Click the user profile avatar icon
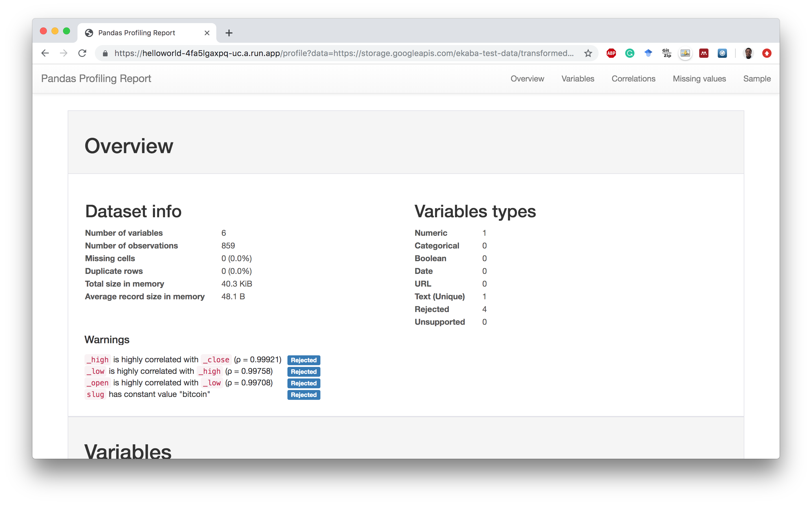Screen dimensions: 812x505 pos(748,53)
